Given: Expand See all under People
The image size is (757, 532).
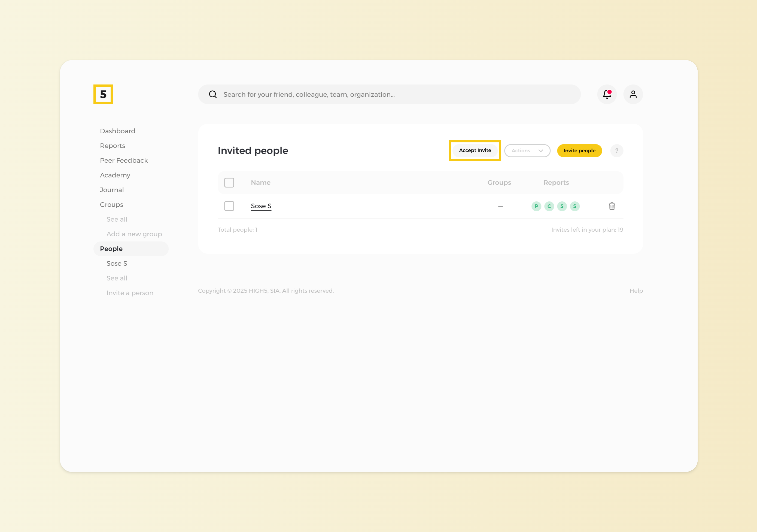Looking at the screenshot, I should tap(117, 278).
